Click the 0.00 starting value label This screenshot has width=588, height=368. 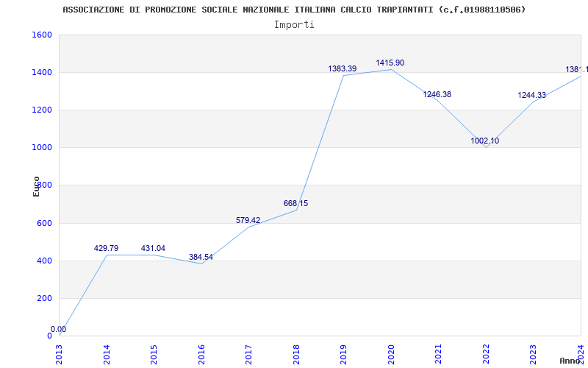(58, 330)
